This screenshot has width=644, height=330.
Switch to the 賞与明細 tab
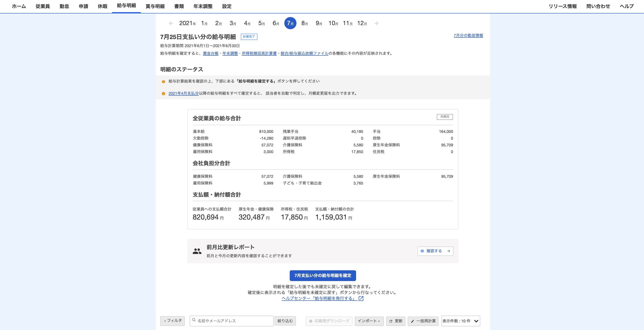[155, 6]
